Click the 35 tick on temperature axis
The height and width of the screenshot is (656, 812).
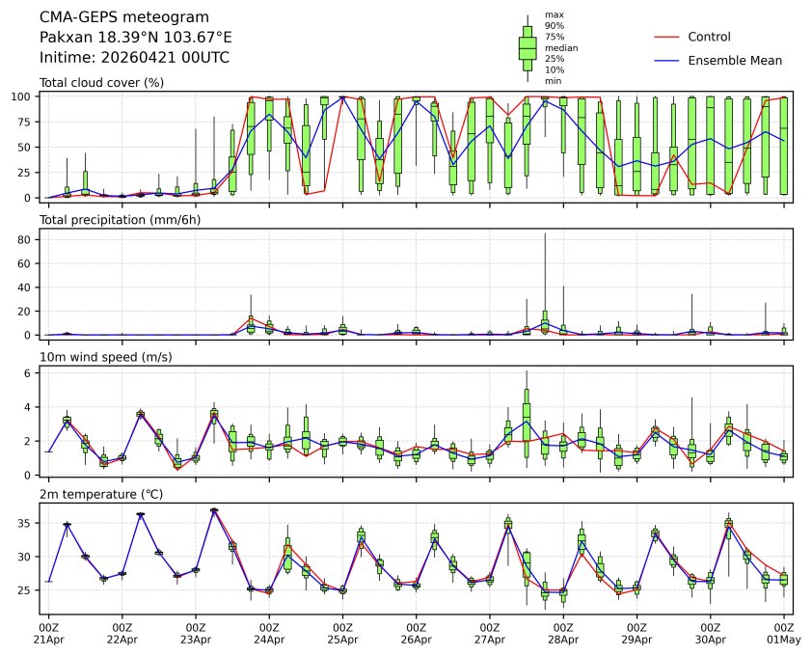(28, 523)
